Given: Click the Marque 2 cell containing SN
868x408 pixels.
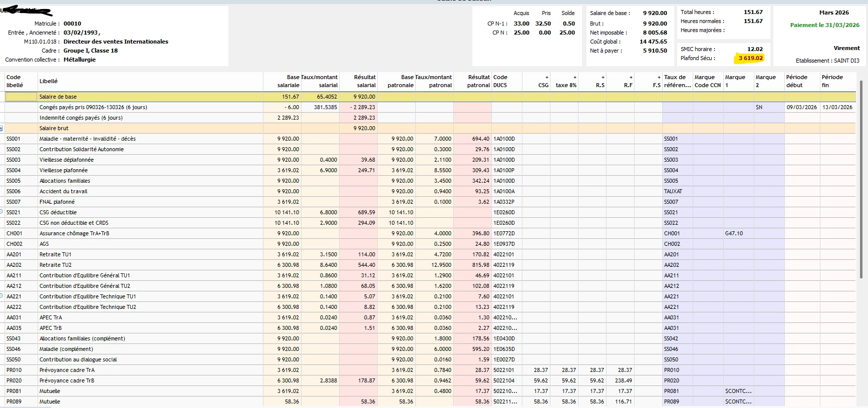Looking at the screenshot, I should click(759, 107).
